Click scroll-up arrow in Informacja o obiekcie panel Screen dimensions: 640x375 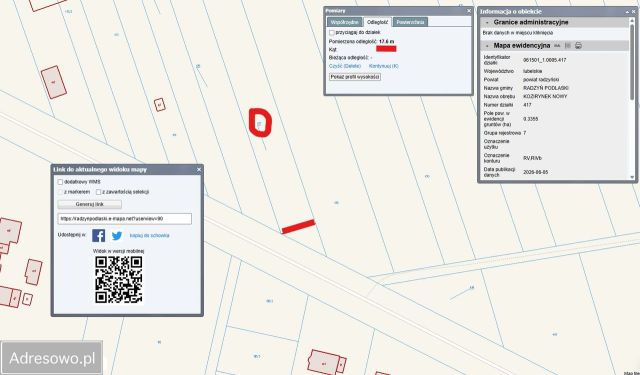tap(632, 20)
